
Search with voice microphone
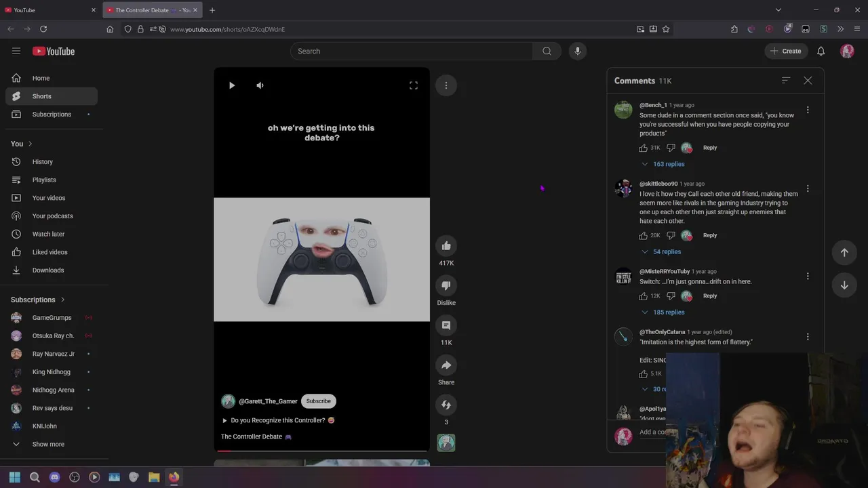click(578, 52)
